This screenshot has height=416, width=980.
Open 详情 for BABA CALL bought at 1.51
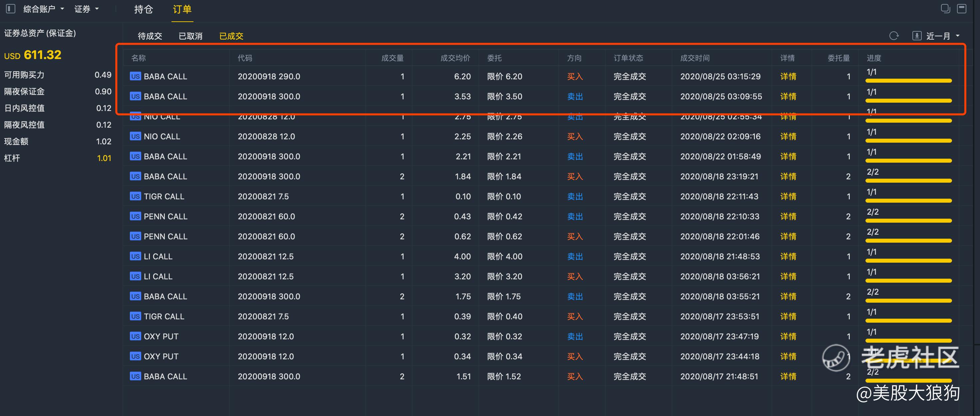point(788,376)
